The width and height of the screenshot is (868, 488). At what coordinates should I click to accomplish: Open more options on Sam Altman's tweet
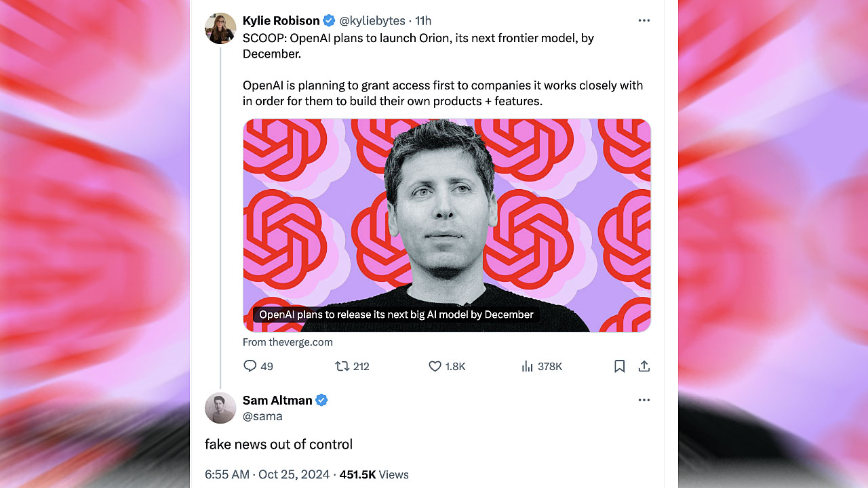click(644, 400)
